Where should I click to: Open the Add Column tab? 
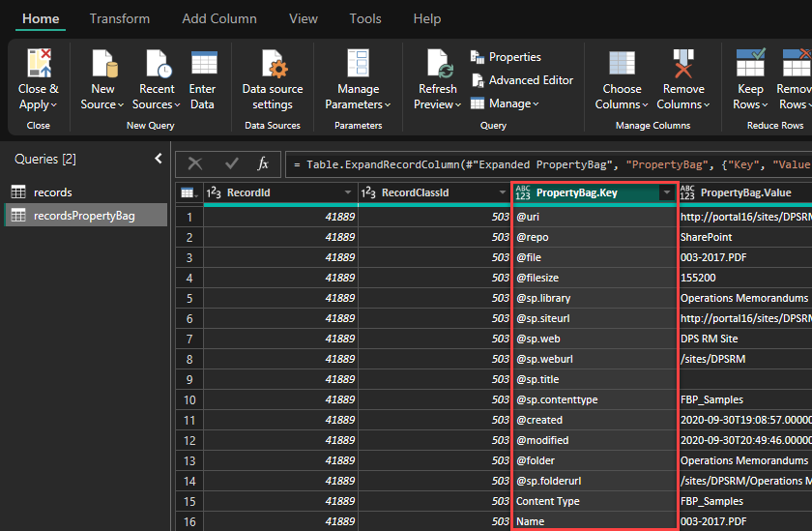tap(219, 18)
